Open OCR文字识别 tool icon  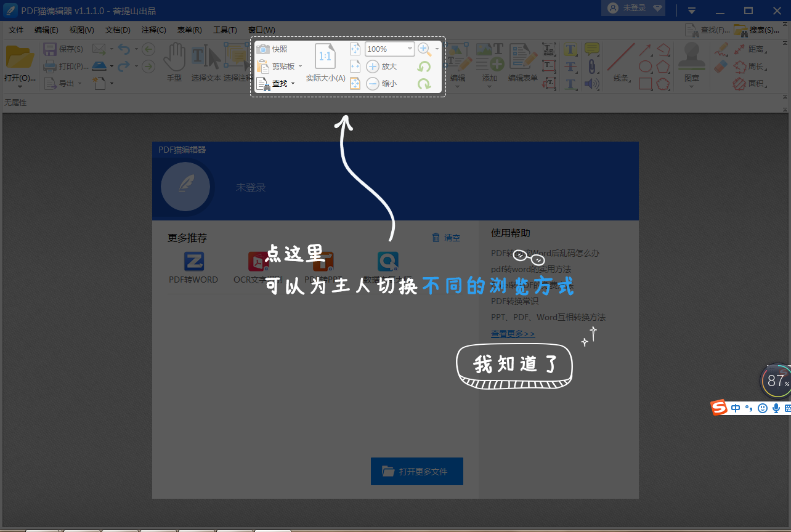[259, 261]
